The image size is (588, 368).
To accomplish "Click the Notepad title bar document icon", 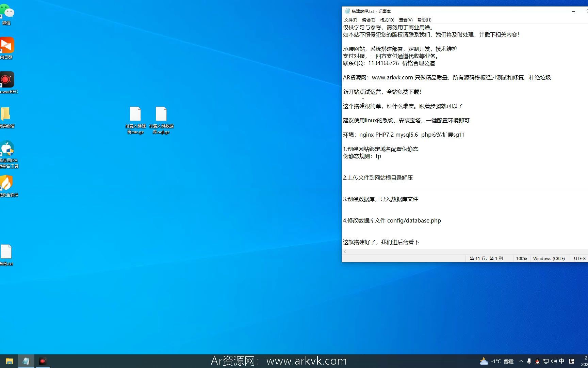I will (x=347, y=11).
